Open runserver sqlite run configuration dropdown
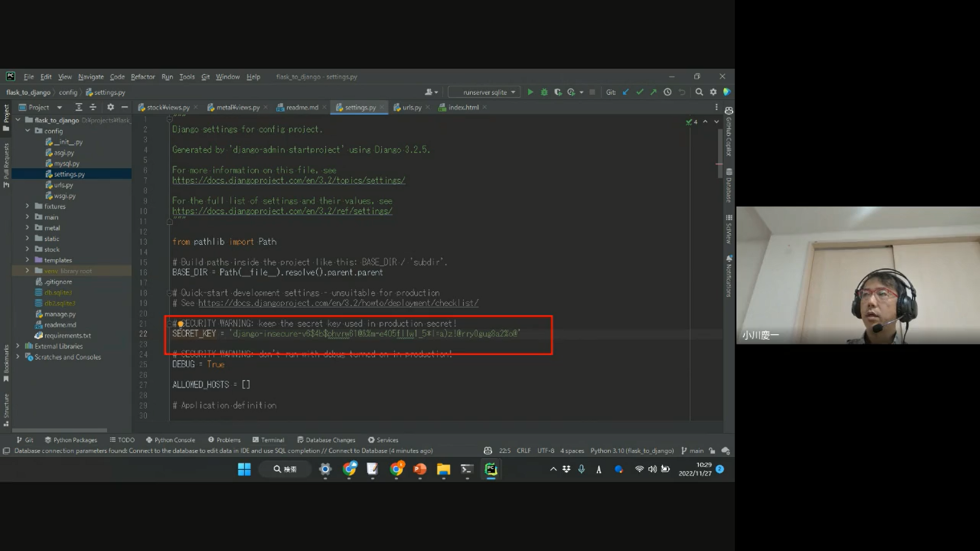 484,92
